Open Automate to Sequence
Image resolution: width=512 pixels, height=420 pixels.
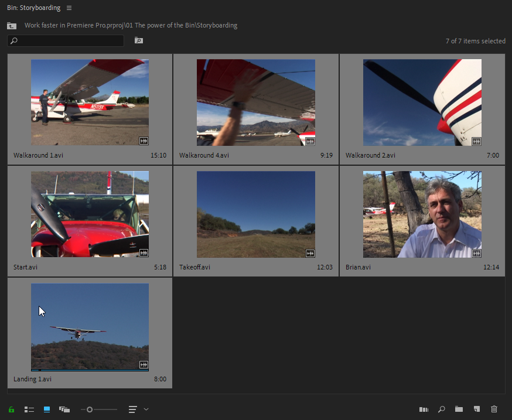point(424,409)
